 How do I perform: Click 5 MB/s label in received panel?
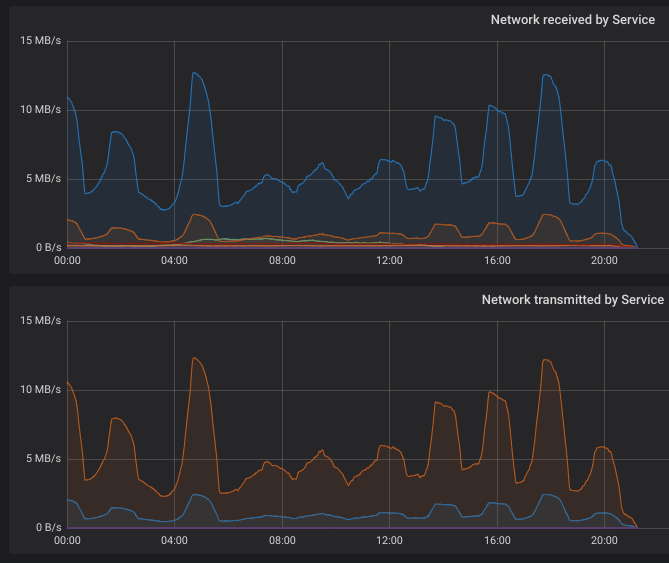(x=44, y=178)
